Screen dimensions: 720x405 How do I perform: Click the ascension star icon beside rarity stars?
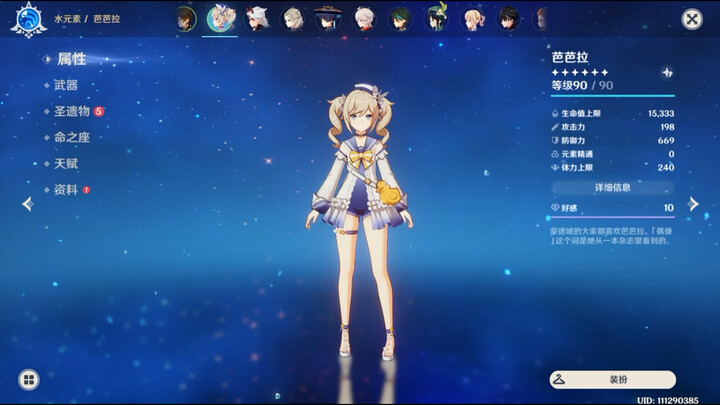pos(667,73)
